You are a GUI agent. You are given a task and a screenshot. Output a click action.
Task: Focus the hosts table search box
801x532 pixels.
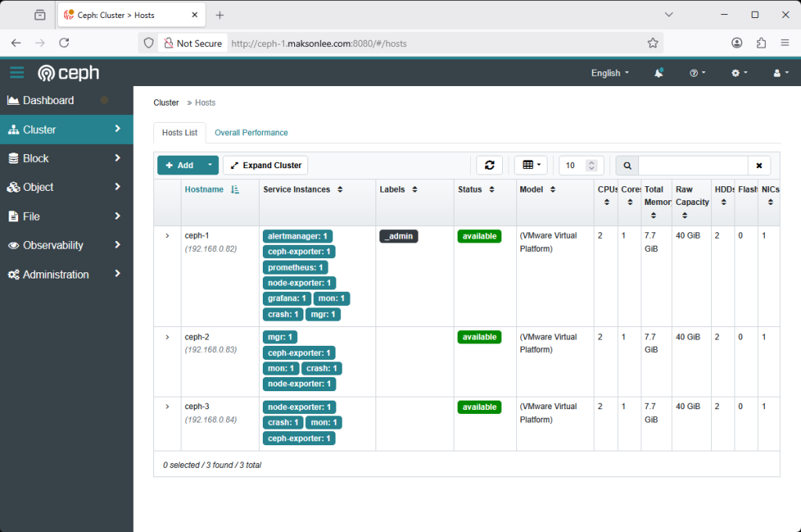tap(693, 166)
